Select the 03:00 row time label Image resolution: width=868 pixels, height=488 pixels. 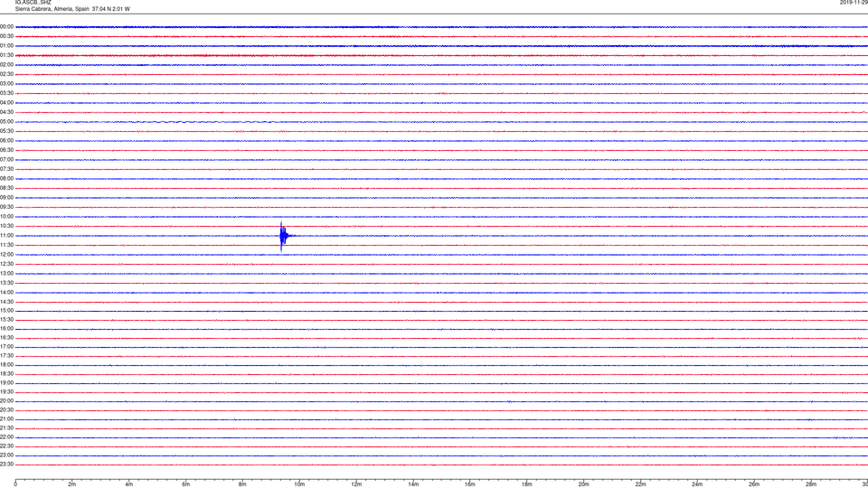pos(7,84)
